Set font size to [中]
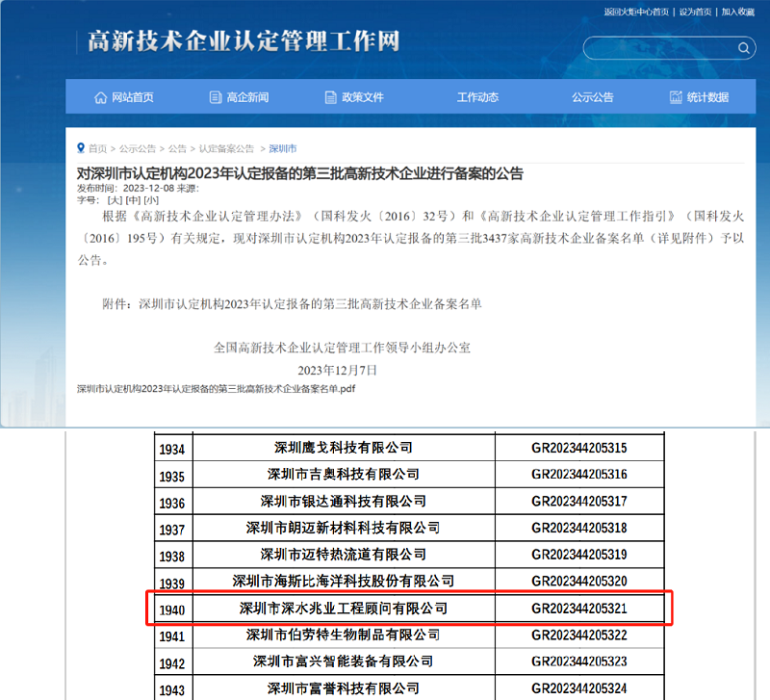 pyautogui.click(x=133, y=200)
